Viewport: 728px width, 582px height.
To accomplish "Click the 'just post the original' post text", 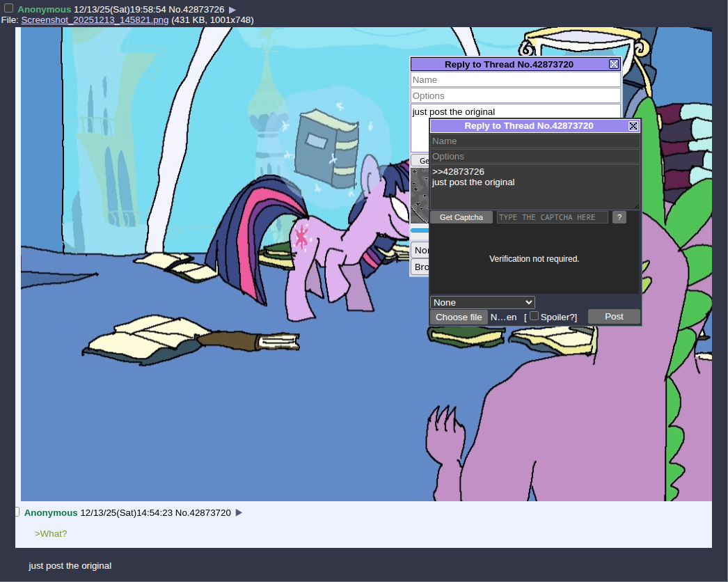I will click(70, 566).
